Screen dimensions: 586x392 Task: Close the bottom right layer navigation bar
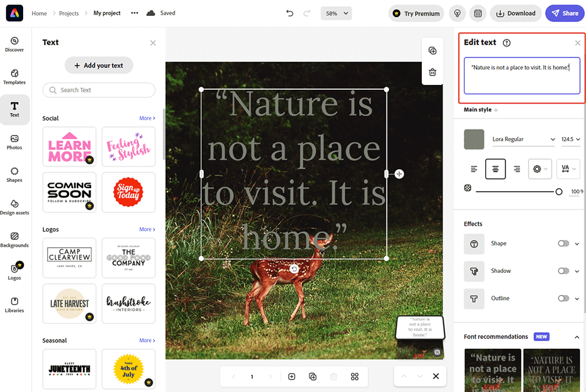[x=436, y=376]
